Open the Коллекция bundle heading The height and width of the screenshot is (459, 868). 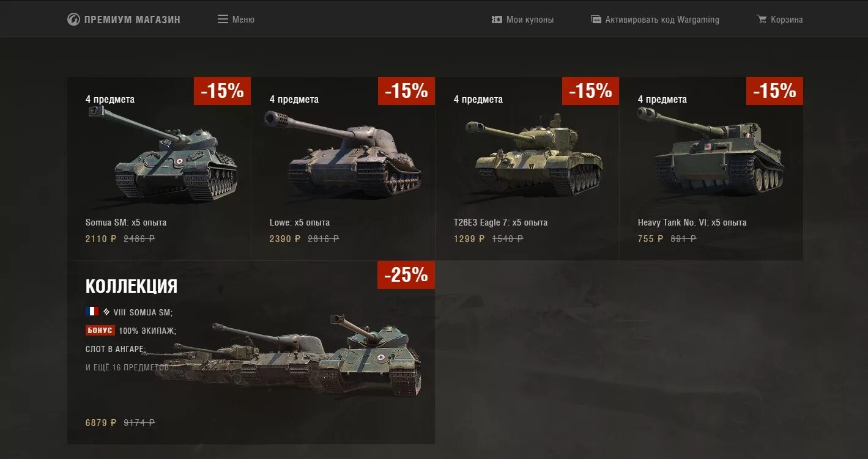pyautogui.click(x=132, y=286)
